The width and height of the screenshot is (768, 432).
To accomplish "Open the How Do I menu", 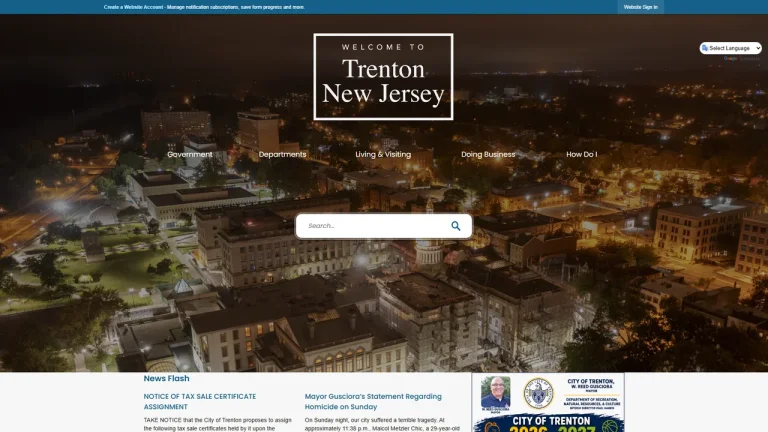I will tap(581, 154).
